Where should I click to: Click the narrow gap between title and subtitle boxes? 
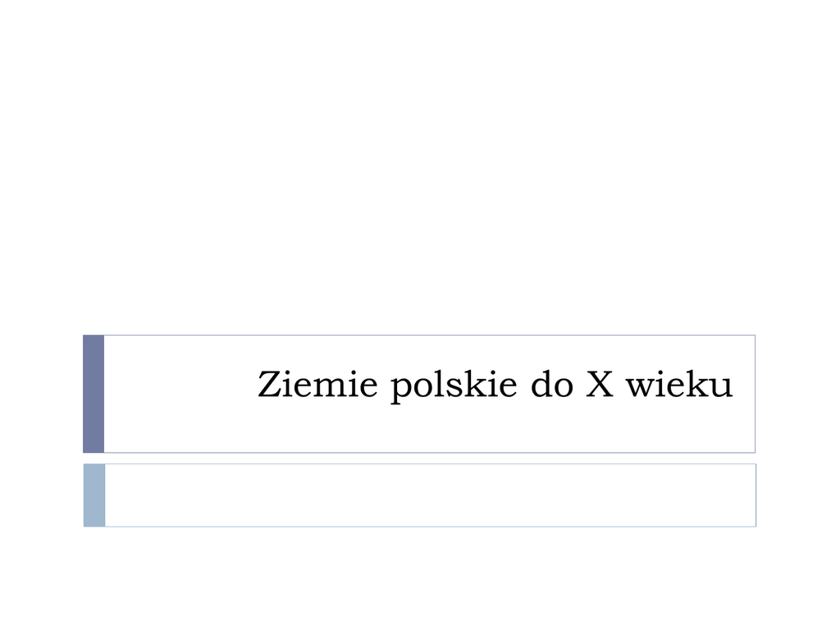point(420,458)
